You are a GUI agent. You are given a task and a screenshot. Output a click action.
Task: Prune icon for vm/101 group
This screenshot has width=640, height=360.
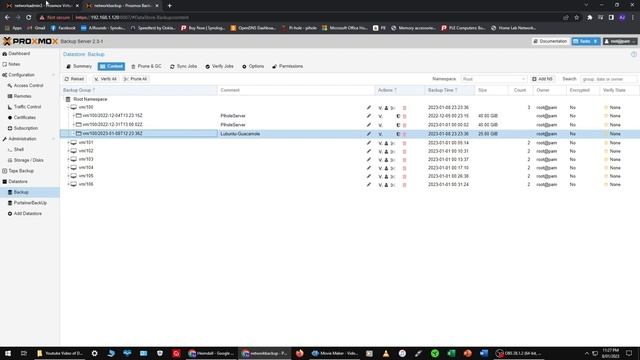pos(392,143)
